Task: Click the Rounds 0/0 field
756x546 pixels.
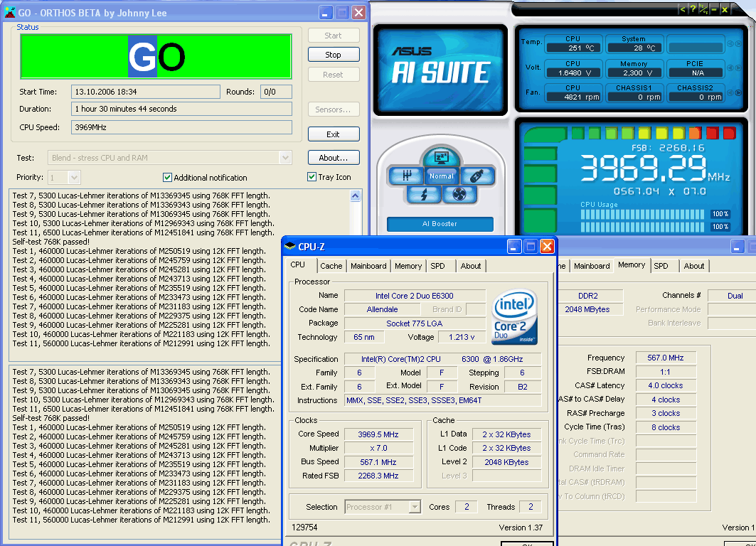Action: pyautogui.click(x=276, y=92)
